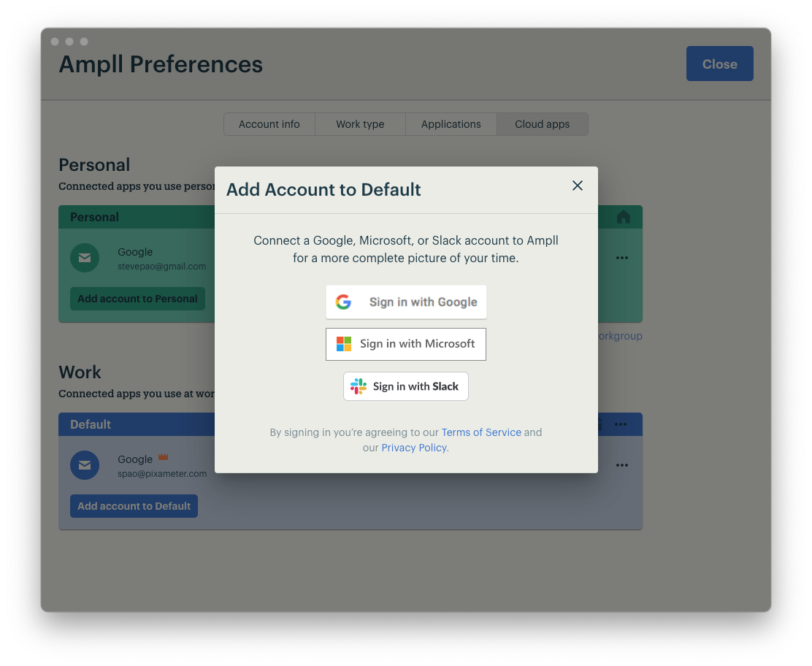Click the Slack logo icon

(x=359, y=386)
